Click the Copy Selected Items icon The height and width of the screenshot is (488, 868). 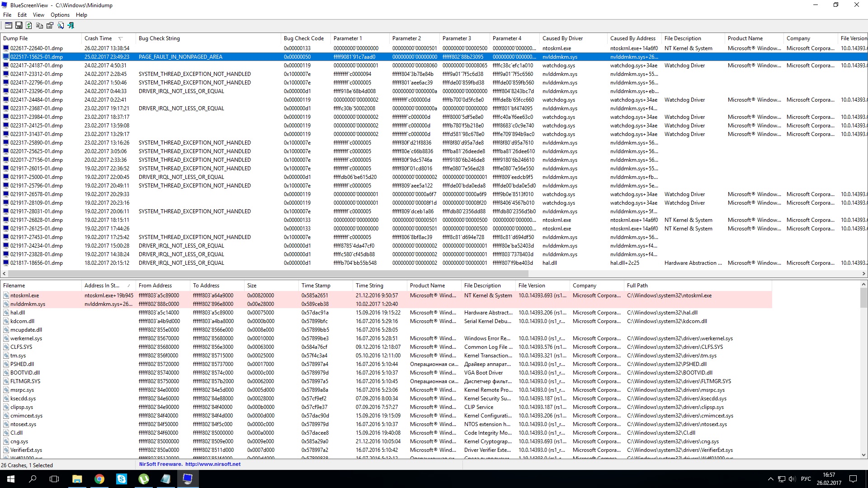[39, 26]
